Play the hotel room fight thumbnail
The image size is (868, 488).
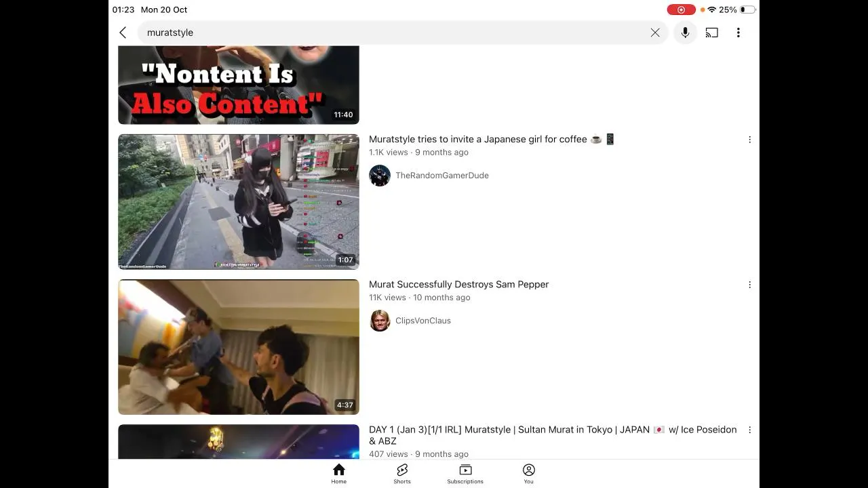pyautogui.click(x=239, y=347)
